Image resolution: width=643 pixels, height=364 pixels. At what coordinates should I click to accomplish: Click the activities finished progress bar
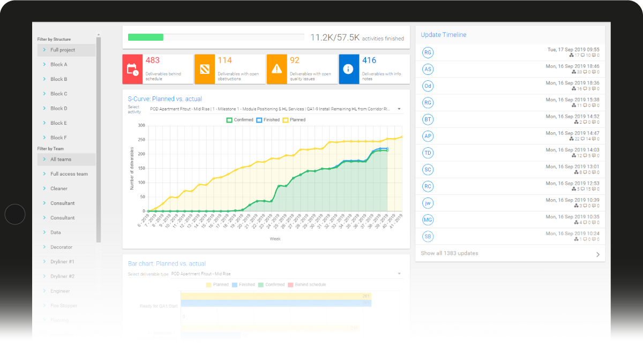click(x=216, y=37)
